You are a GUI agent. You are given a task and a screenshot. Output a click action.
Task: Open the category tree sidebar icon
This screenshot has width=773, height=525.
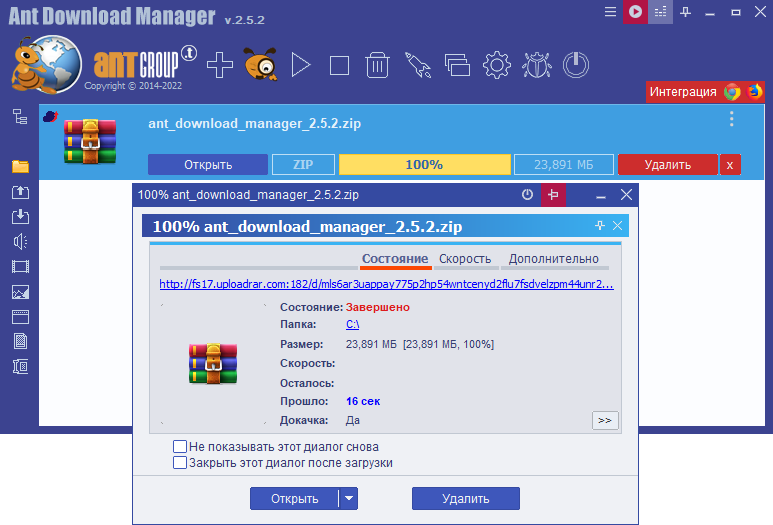click(x=20, y=117)
